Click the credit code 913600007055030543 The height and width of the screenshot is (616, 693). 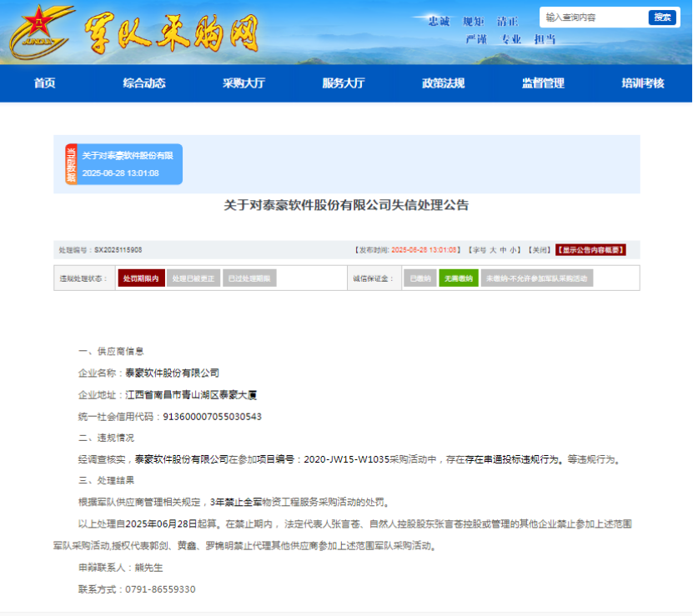212,417
